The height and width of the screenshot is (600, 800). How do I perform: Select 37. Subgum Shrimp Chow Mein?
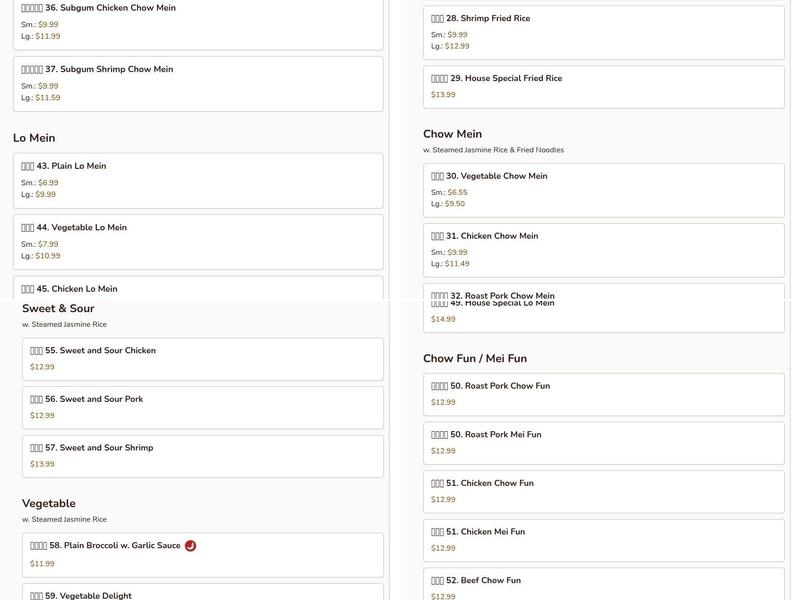(198, 84)
